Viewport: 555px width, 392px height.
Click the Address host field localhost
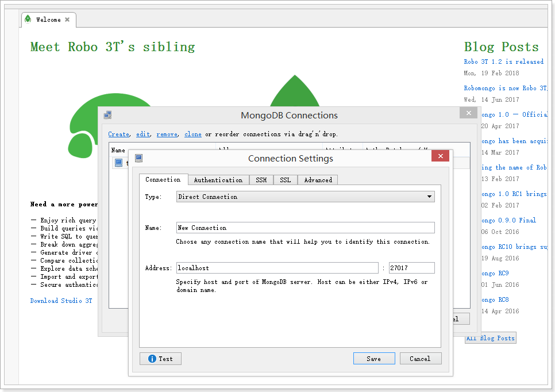coord(277,268)
